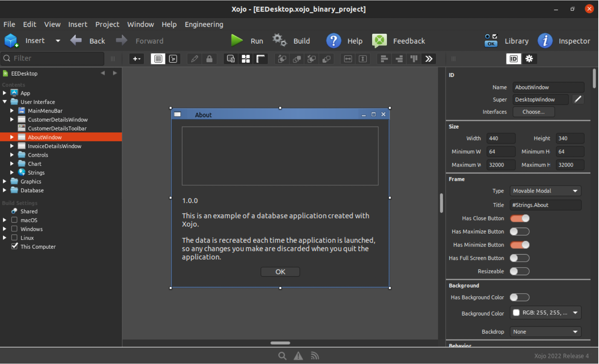The height and width of the screenshot is (364, 599).
Task: Click the show tab order icon
Action: [231, 59]
